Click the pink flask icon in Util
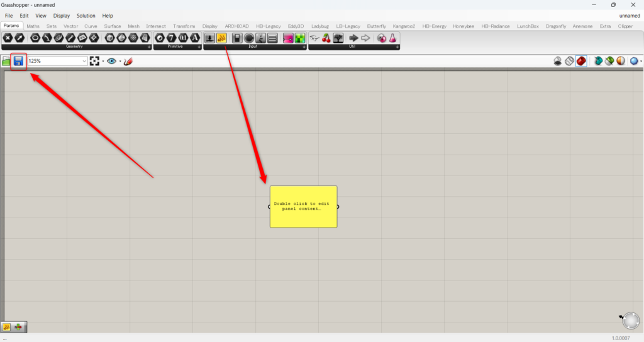The image size is (644, 342). tap(392, 38)
